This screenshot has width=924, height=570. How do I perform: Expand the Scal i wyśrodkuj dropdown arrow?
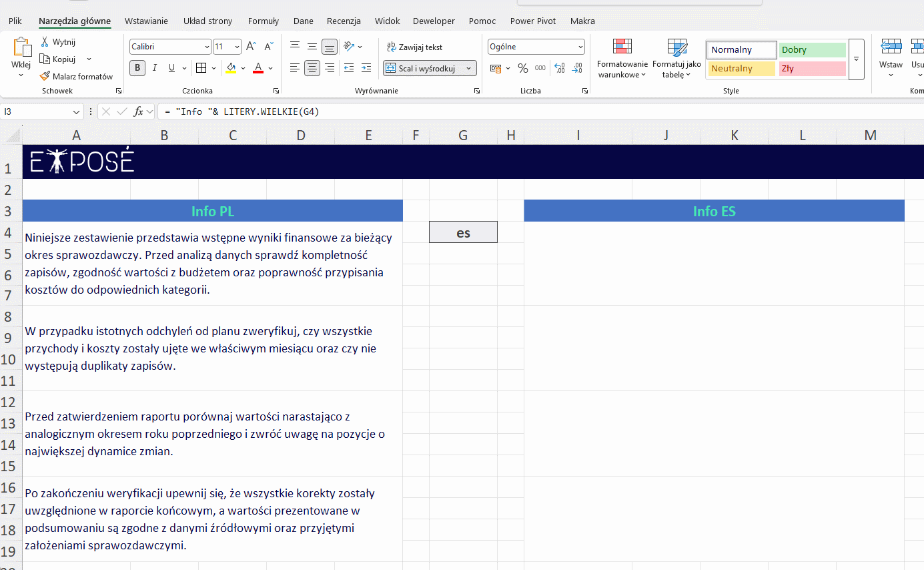pos(469,68)
